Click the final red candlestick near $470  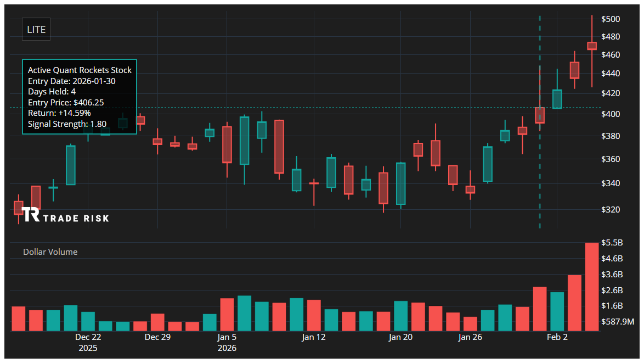click(592, 46)
